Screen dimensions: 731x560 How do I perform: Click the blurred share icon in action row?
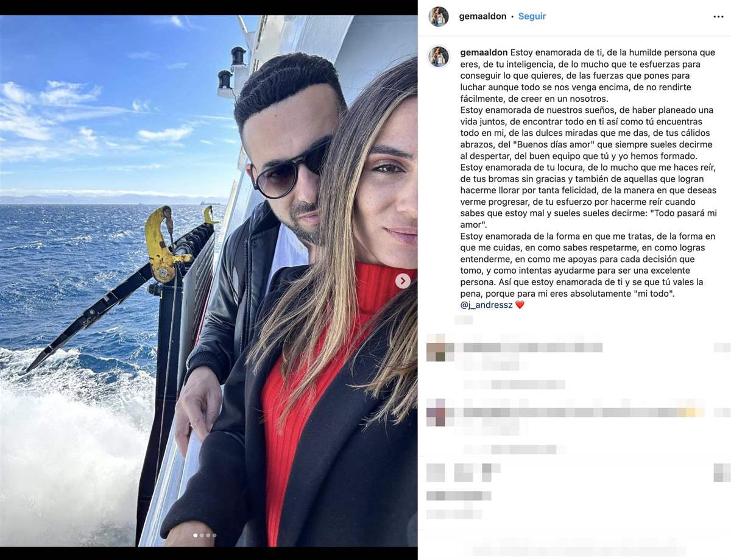coord(491,472)
